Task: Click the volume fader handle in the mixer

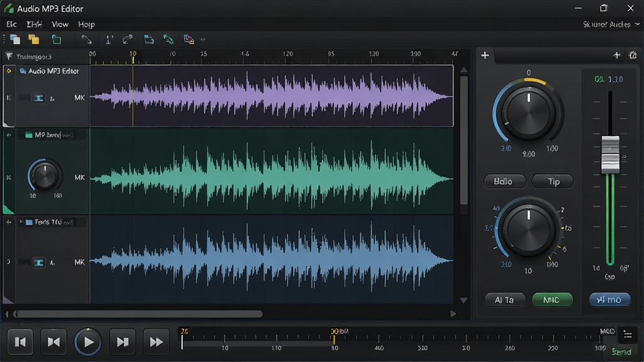Action: (610, 155)
